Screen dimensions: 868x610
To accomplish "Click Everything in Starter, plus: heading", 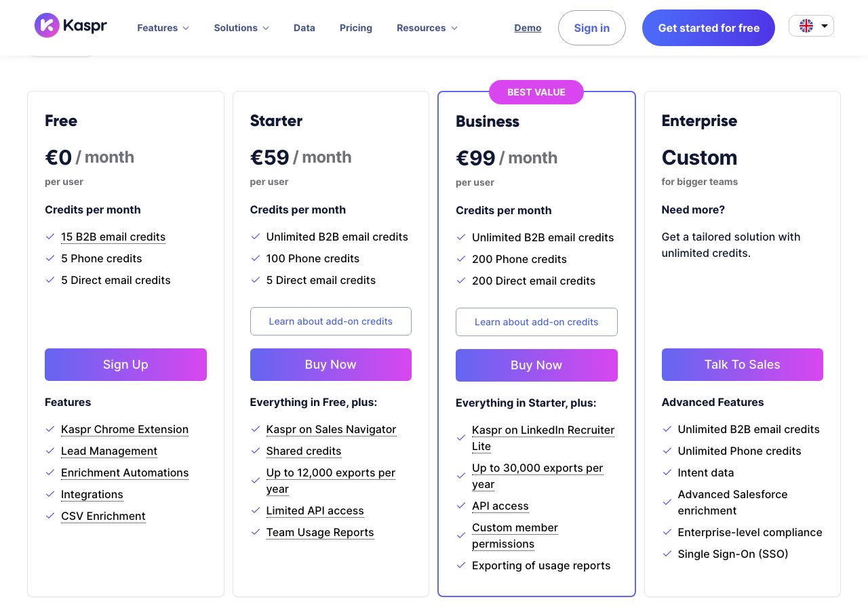I will [x=526, y=403].
